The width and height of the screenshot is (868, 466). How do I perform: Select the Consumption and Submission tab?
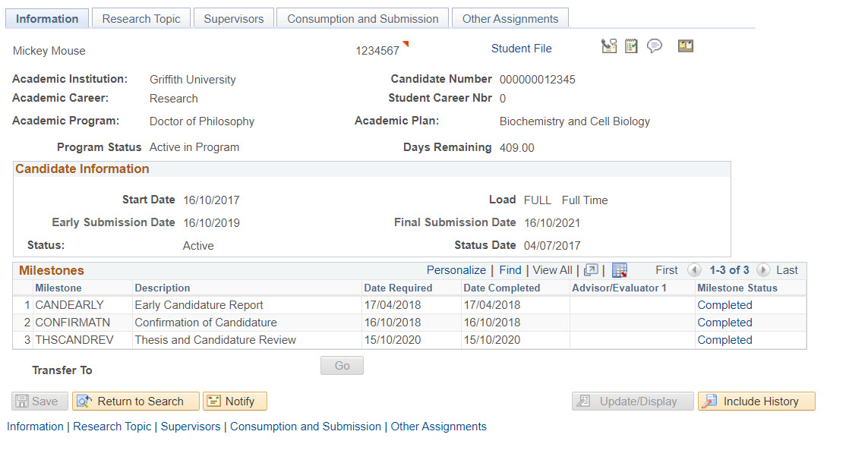362,19
